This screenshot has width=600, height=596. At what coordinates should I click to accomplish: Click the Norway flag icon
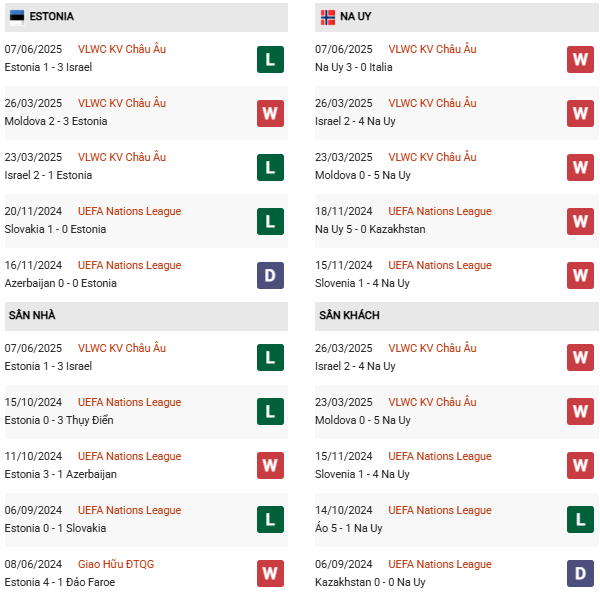[x=328, y=17]
